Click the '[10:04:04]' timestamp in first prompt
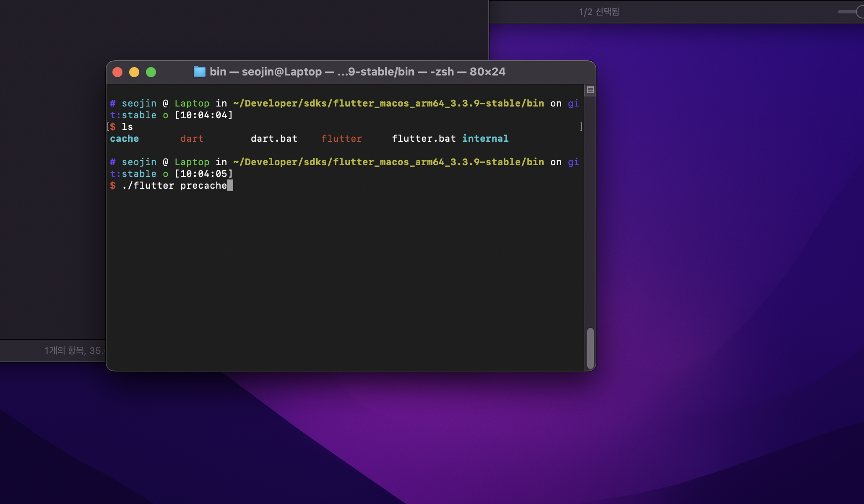This screenshot has height=504, width=864. tap(203, 115)
